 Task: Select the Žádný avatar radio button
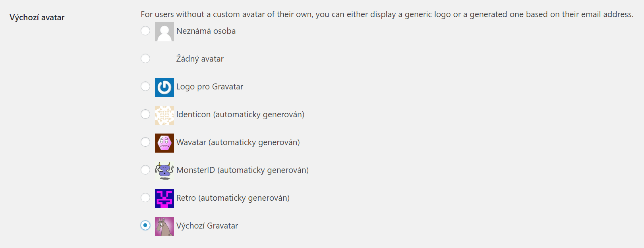point(145,58)
